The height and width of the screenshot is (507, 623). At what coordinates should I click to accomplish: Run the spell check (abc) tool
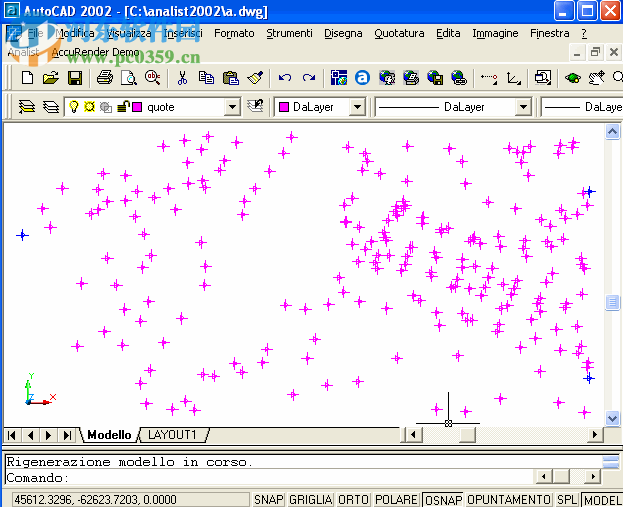pos(153,77)
